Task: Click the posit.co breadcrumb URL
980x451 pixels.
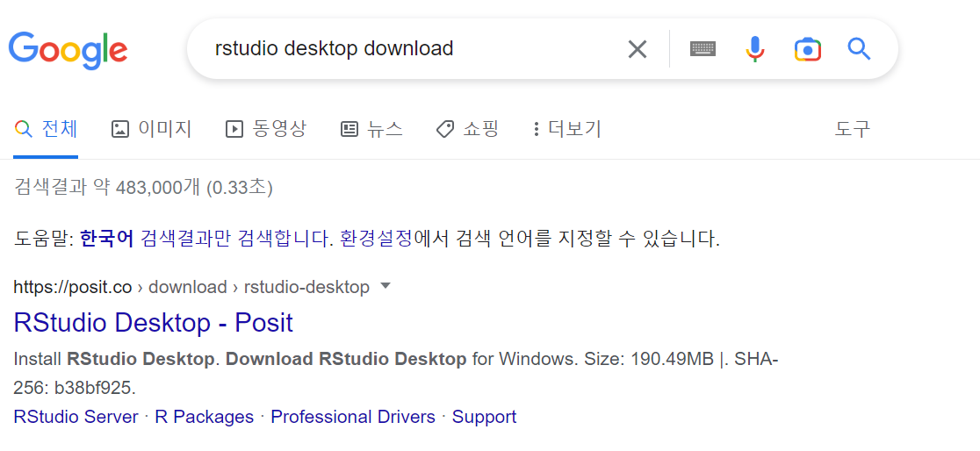Action: (x=191, y=287)
